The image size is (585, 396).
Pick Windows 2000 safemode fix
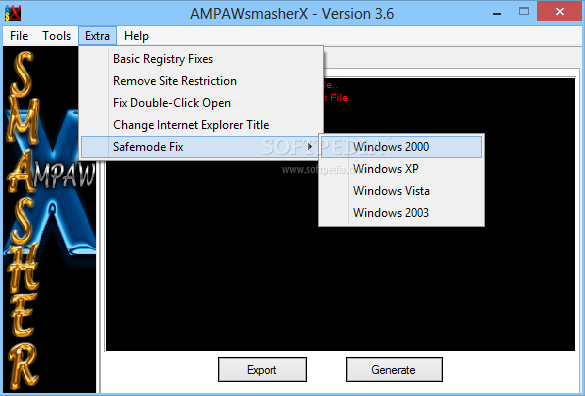point(401,147)
